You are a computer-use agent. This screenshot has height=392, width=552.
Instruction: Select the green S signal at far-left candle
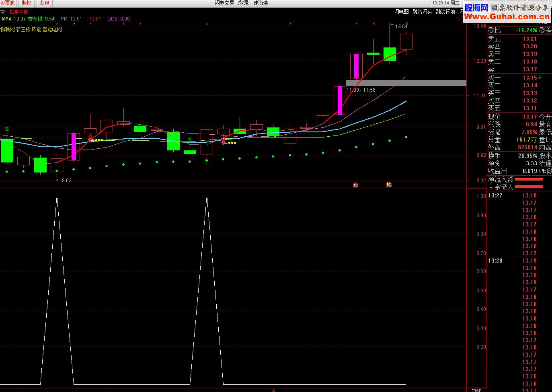[7, 129]
